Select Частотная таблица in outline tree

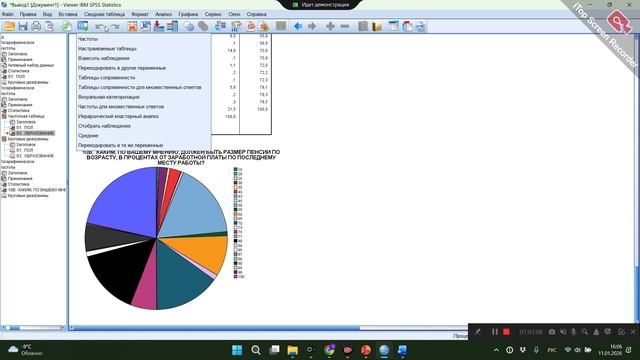26,116
